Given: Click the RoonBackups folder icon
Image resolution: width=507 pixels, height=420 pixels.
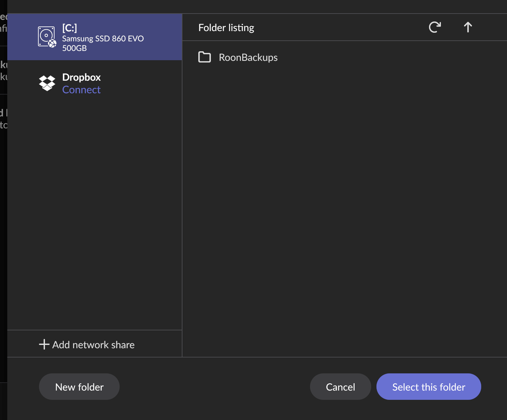Looking at the screenshot, I should click(205, 57).
